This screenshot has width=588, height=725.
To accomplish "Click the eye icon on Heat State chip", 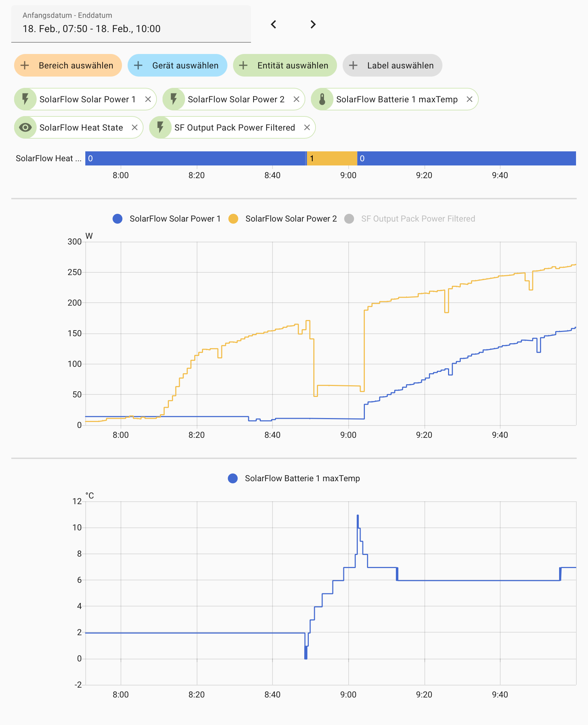I will (25, 128).
